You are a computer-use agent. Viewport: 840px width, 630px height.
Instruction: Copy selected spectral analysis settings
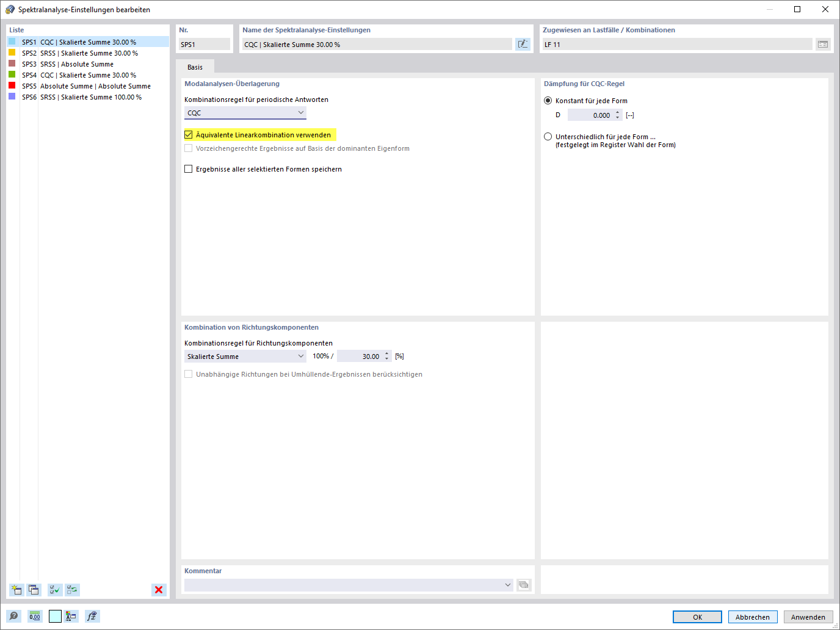34,590
